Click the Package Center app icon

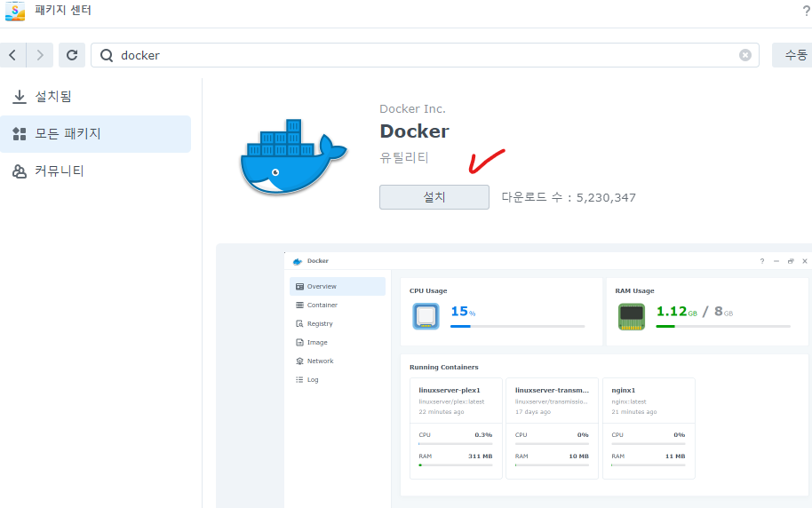[x=15, y=11]
